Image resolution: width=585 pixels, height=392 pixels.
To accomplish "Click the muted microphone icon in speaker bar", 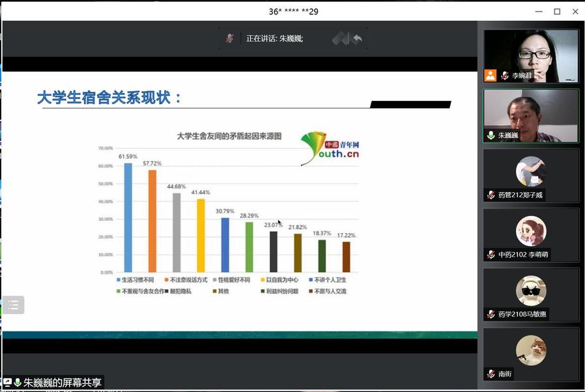I will [229, 38].
